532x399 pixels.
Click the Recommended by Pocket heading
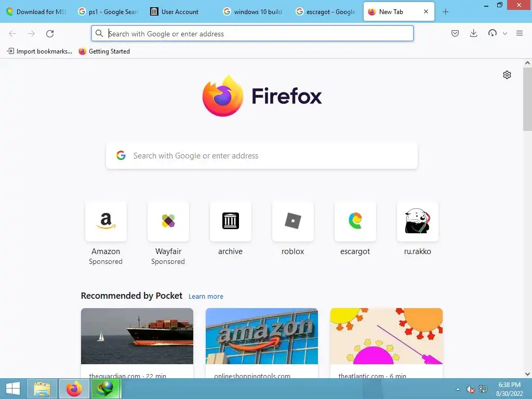pos(131,296)
